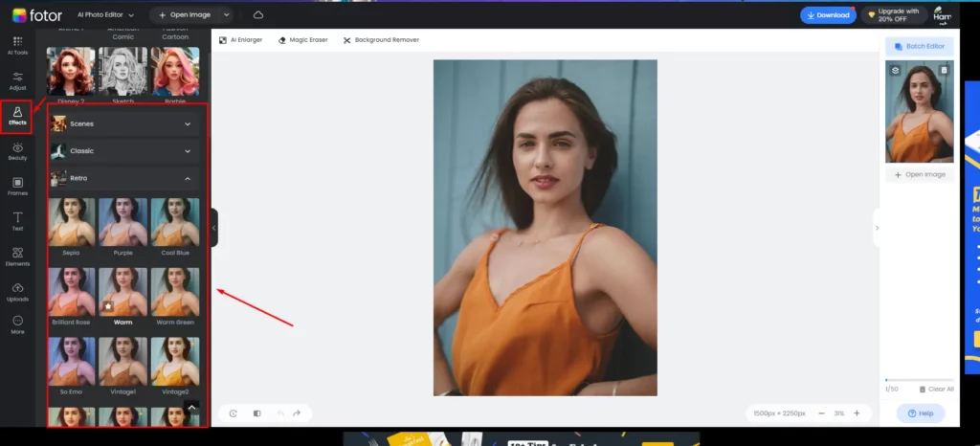Screen dimensions: 980x446
Task: Click the back-to-top arrow in effects panel
Action: click(x=191, y=408)
